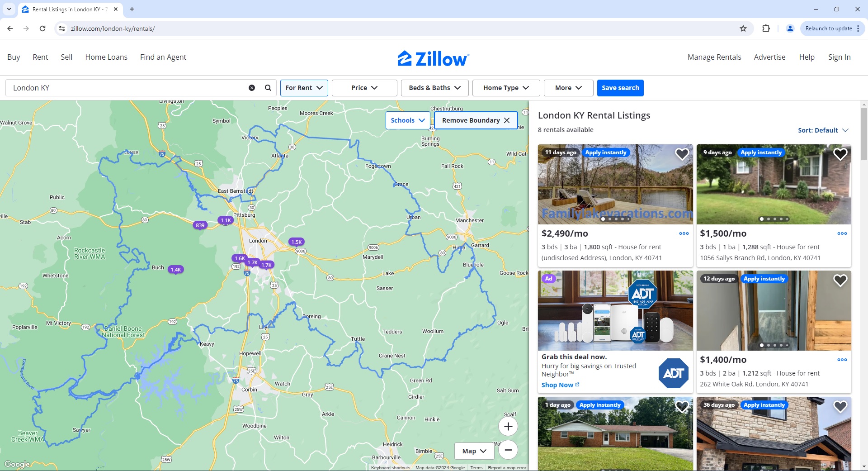868x471 pixels.
Task: Zoom in on the map
Action: coord(508,426)
